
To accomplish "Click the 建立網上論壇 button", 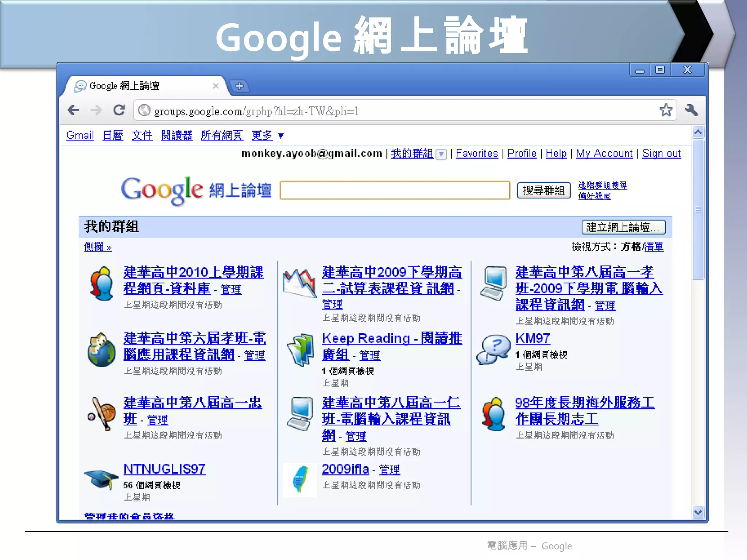I will [x=623, y=227].
